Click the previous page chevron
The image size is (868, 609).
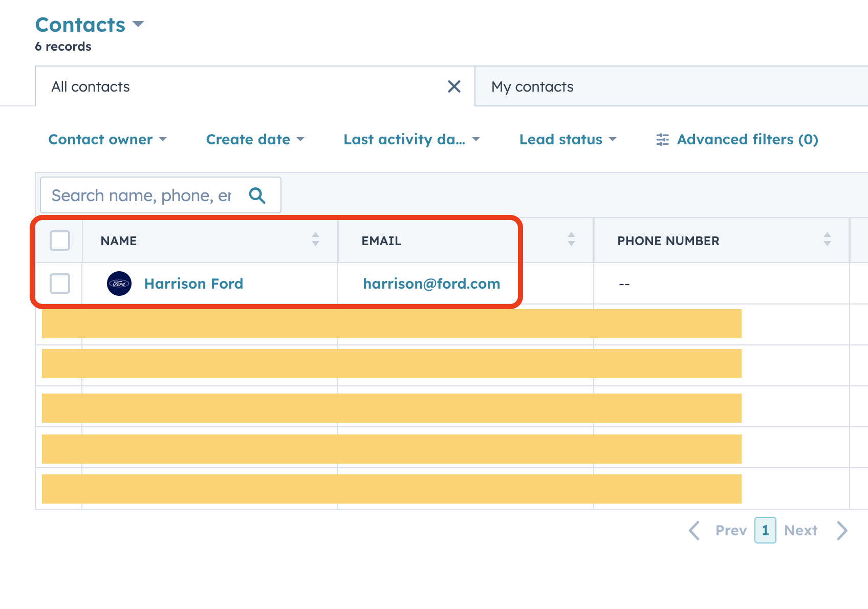695,531
